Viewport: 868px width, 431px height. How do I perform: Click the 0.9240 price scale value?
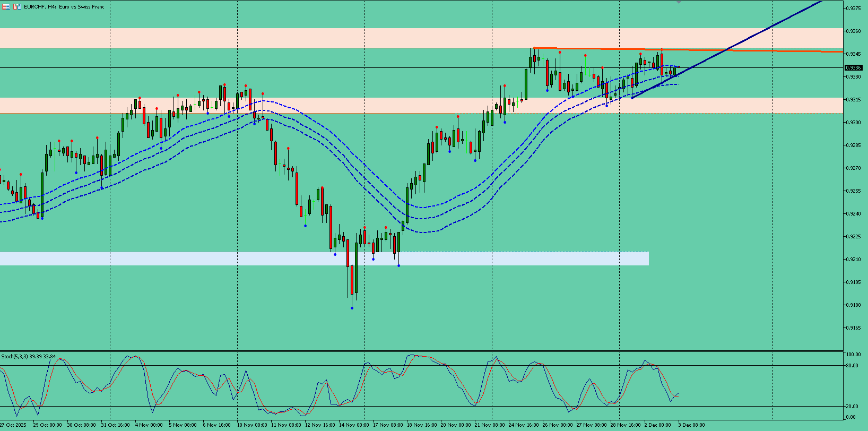pyautogui.click(x=853, y=214)
